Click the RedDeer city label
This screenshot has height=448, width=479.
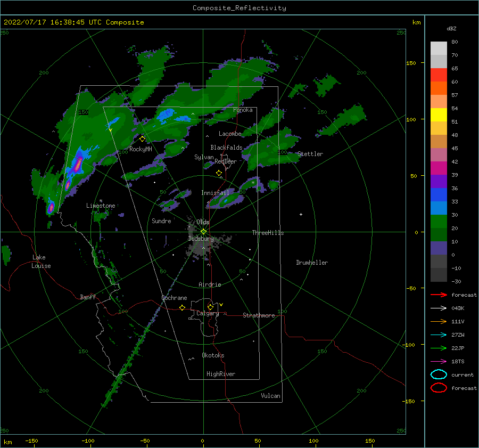click(226, 161)
